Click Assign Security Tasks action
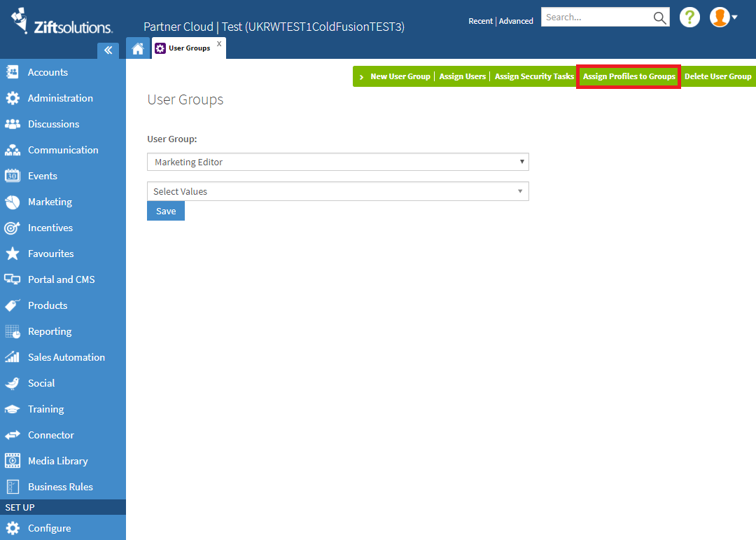 (x=534, y=77)
